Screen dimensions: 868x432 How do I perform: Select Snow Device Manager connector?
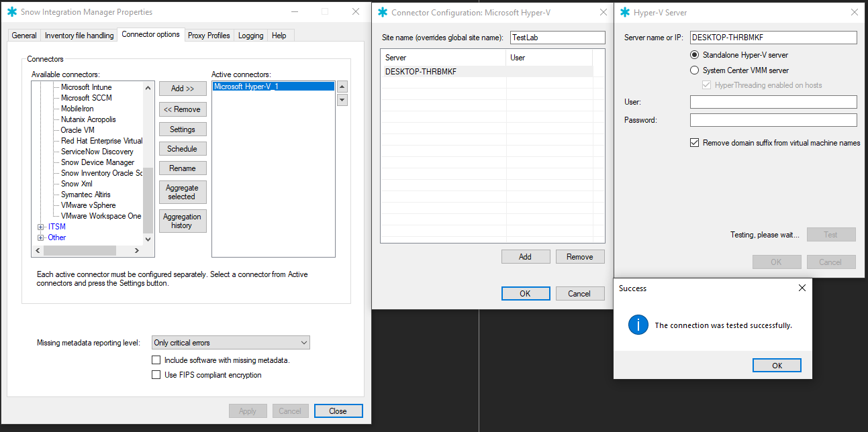(98, 162)
